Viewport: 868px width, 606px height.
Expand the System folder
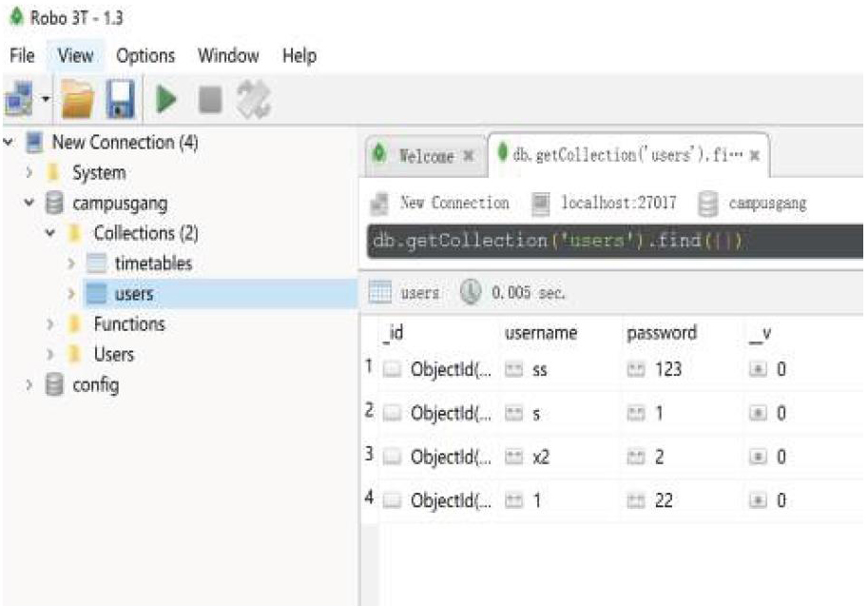click(29, 172)
